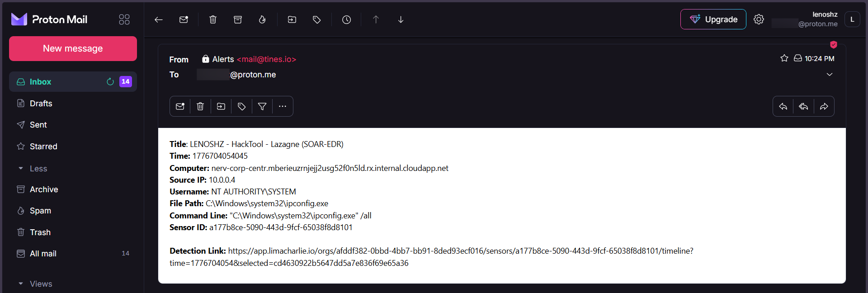Open the snooze clock icon
This screenshot has height=293, width=868.
point(346,19)
